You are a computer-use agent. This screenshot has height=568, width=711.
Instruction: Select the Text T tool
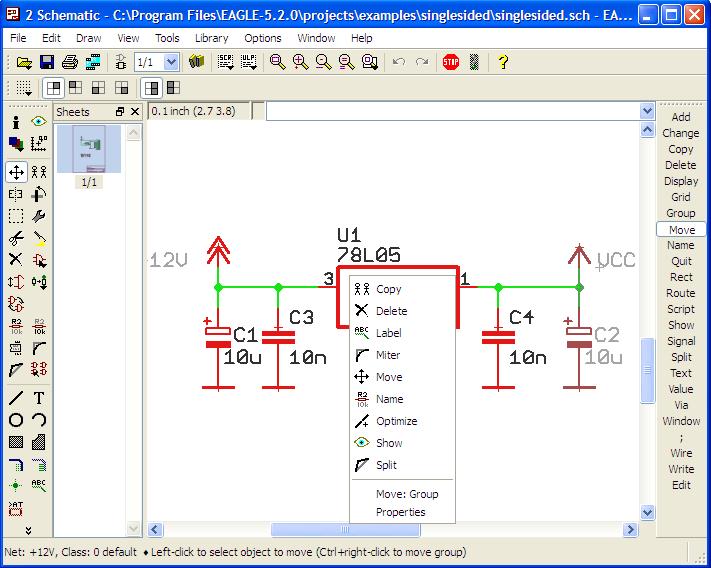[39, 398]
